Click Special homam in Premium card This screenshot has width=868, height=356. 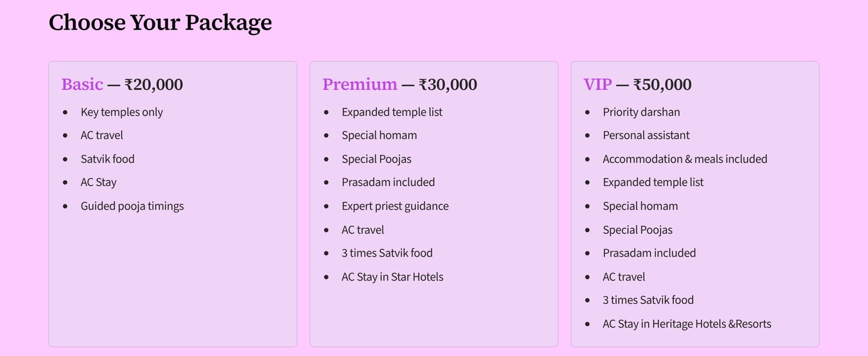pyautogui.click(x=379, y=136)
